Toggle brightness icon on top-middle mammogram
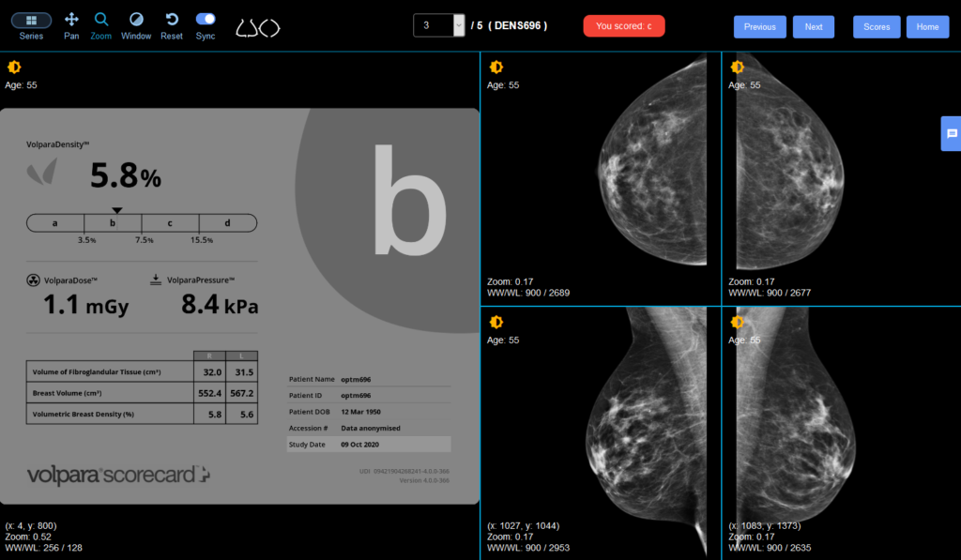This screenshot has height=560, width=961. click(496, 68)
